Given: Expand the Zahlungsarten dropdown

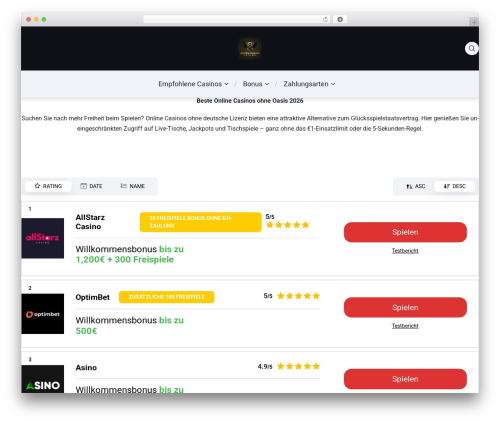Looking at the screenshot, I should [x=309, y=84].
